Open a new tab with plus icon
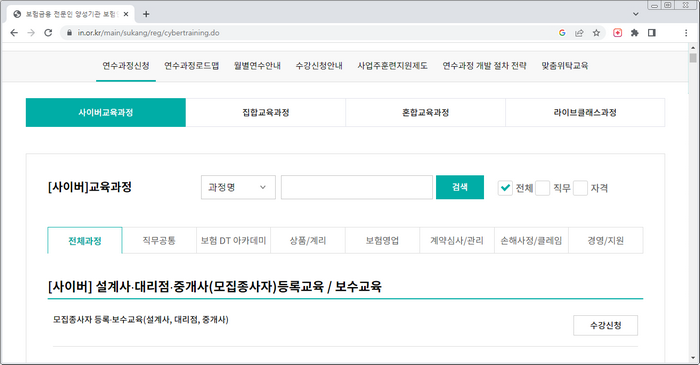 point(146,14)
